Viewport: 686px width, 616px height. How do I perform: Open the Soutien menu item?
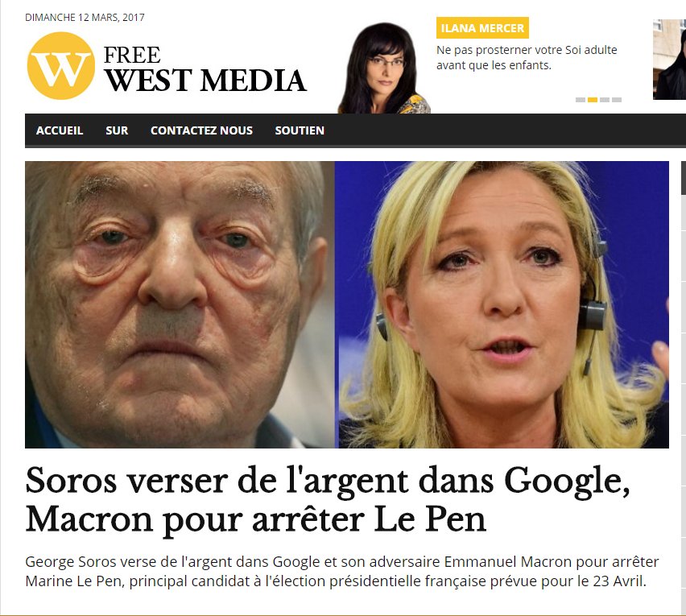(300, 130)
